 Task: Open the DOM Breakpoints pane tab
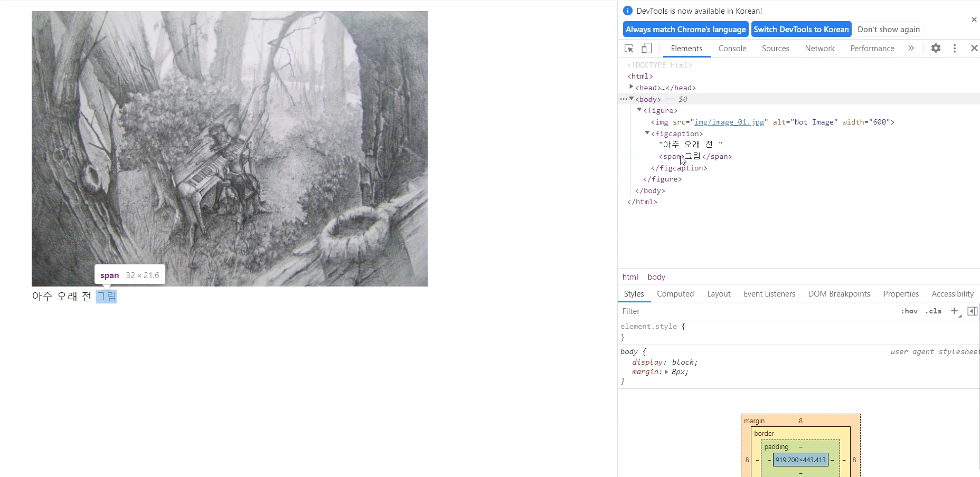pos(839,294)
